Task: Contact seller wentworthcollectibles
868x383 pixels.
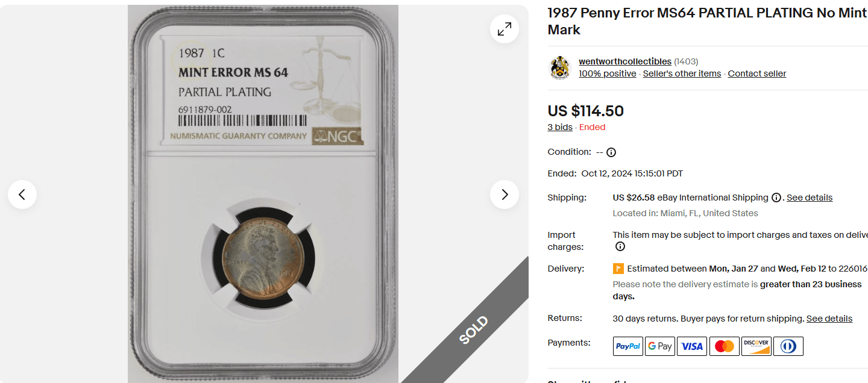Action: pos(756,73)
